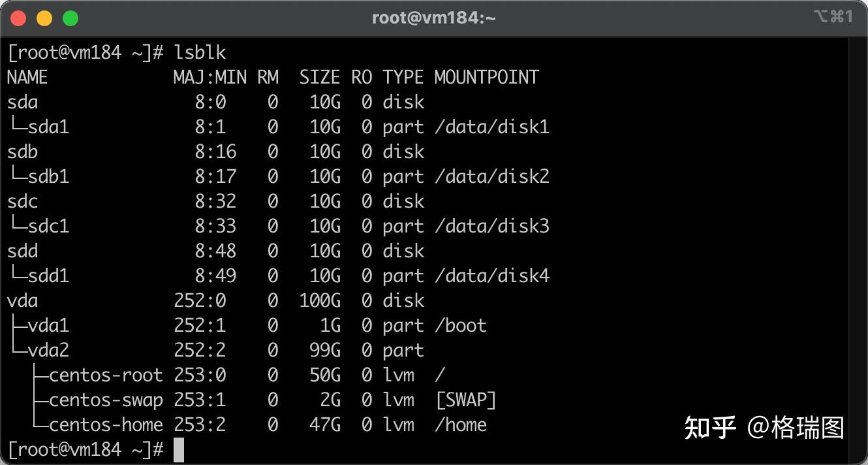Click the 100G size value of vda
The height and width of the screenshot is (465, 868).
point(320,300)
